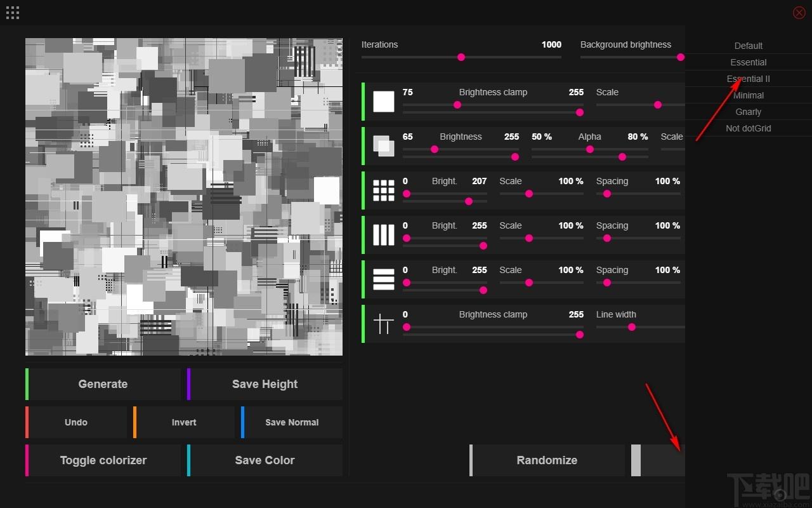This screenshot has height=508, width=812.
Task: Click Save Height button
Action: click(x=265, y=384)
